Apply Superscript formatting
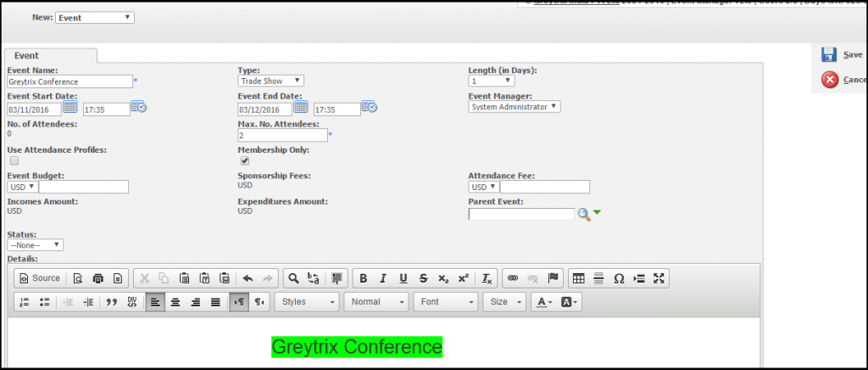 coord(463,278)
